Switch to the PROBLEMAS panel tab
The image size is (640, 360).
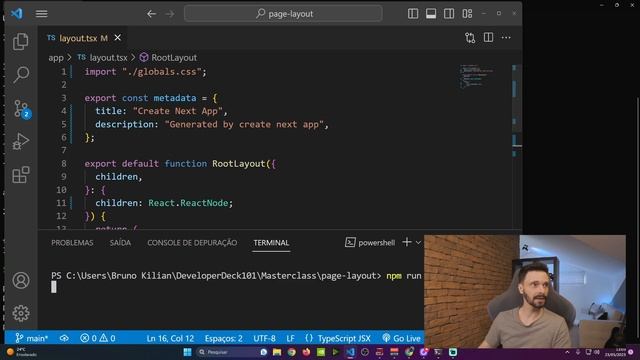point(72,243)
